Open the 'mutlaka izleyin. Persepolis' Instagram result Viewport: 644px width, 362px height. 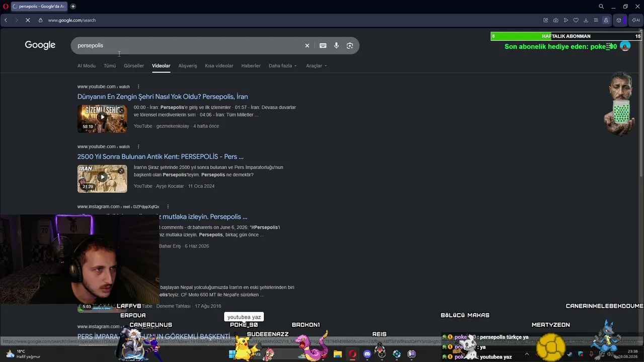coord(203,217)
